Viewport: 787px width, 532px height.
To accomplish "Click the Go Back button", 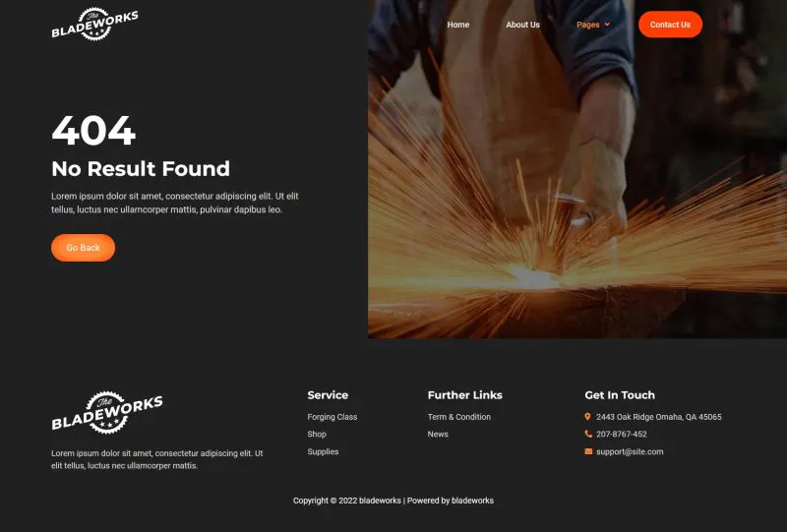I will coord(83,248).
